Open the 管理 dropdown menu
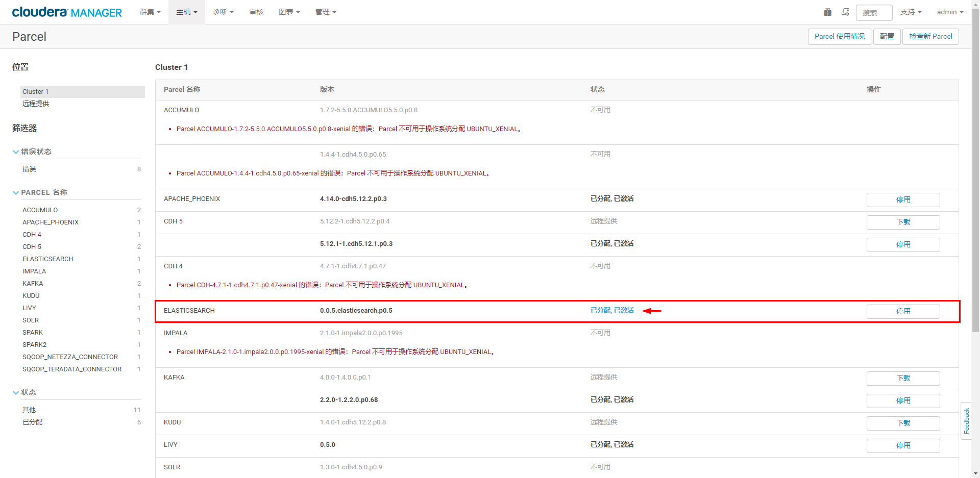This screenshot has height=478, width=980. pyautogui.click(x=326, y=12)
